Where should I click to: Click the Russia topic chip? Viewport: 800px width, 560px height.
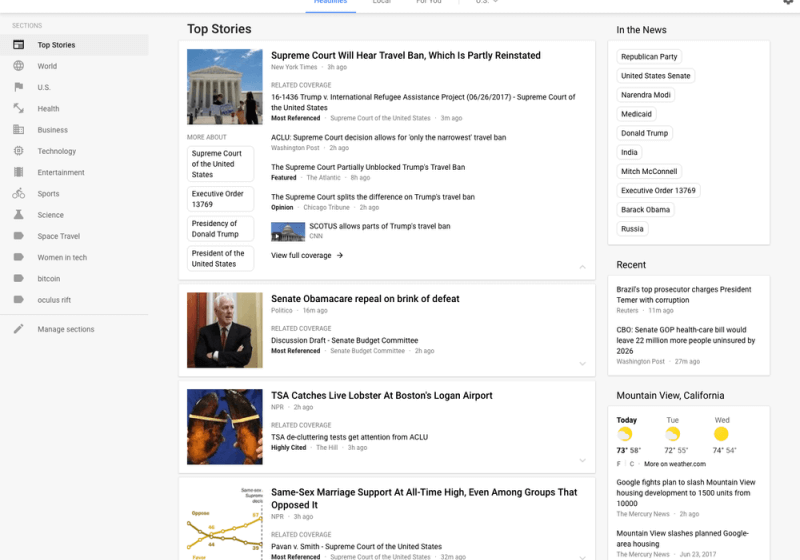(632, 228)
